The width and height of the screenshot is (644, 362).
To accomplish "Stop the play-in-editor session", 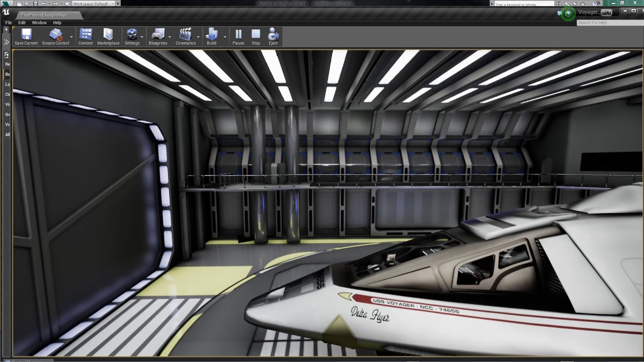I will click(x=256, y=37).
